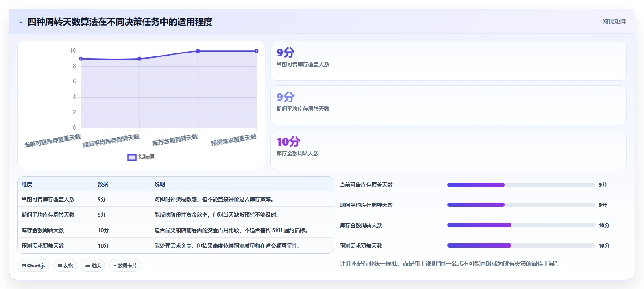
Task: Click the 表格 tag chip
Action: [65, 266]
